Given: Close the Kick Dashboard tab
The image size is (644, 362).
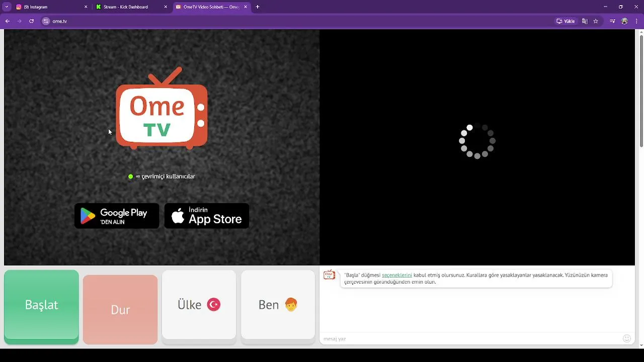Looking at the screenshot, I should [x=166, y=7].
